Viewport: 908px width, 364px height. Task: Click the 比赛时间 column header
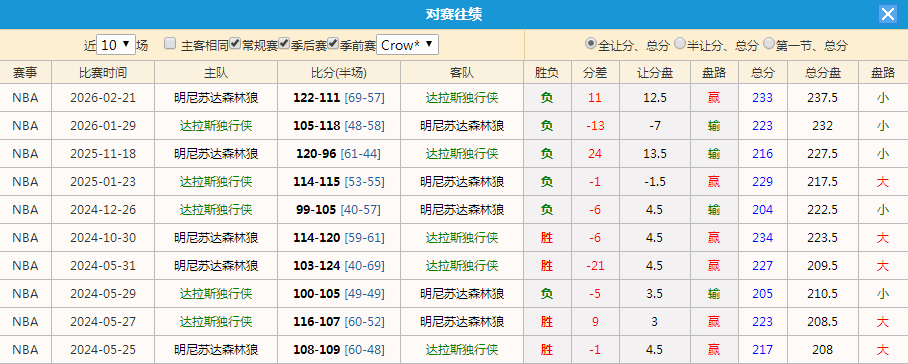click(x=103, y=72)
